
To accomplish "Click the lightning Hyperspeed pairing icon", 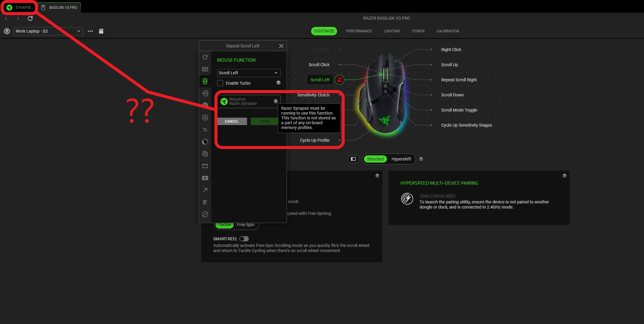I will [x=407, y=199].
